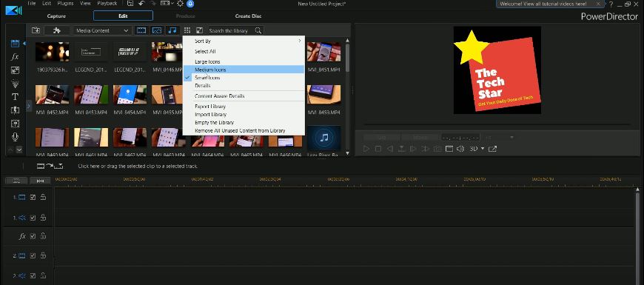Open the PiP Objects Room icon

click(15, 70)
